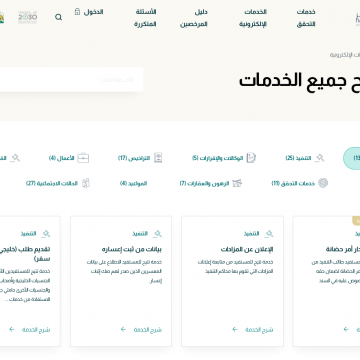Open the الخدمات الإلكترونية navigation menu
Image resolution: width=360 pixels, height=360 pixels.
pos(253,18)
